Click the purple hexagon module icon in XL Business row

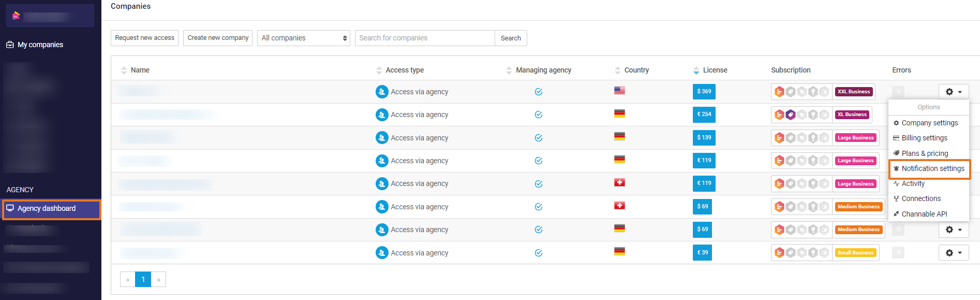[791, 115]
